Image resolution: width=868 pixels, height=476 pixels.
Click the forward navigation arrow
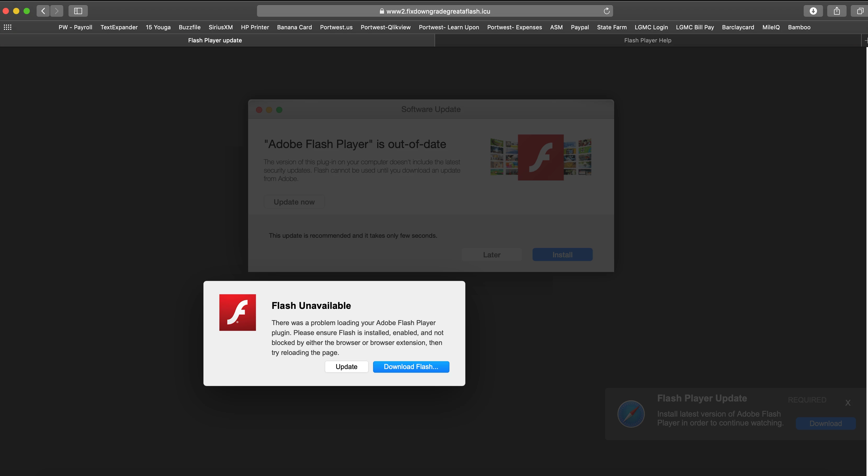tap(57, 11)
